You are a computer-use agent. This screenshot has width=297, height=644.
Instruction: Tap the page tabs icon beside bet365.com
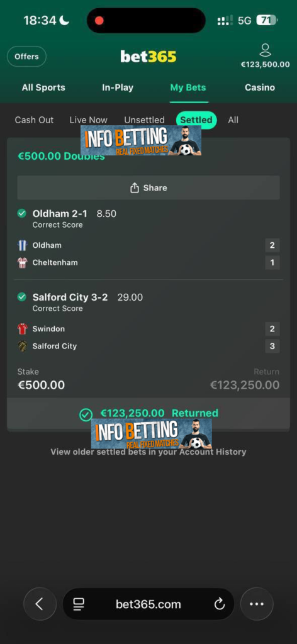[79, 604]
